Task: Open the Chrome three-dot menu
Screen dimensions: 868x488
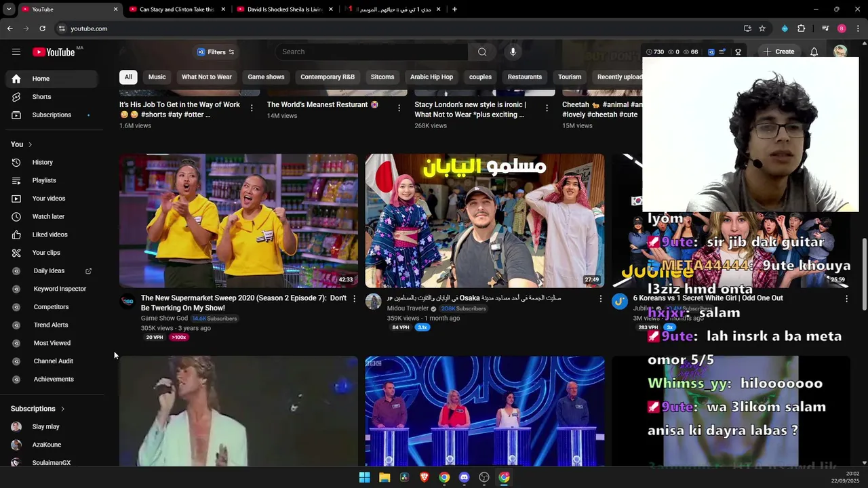Action: pos(859,28)
